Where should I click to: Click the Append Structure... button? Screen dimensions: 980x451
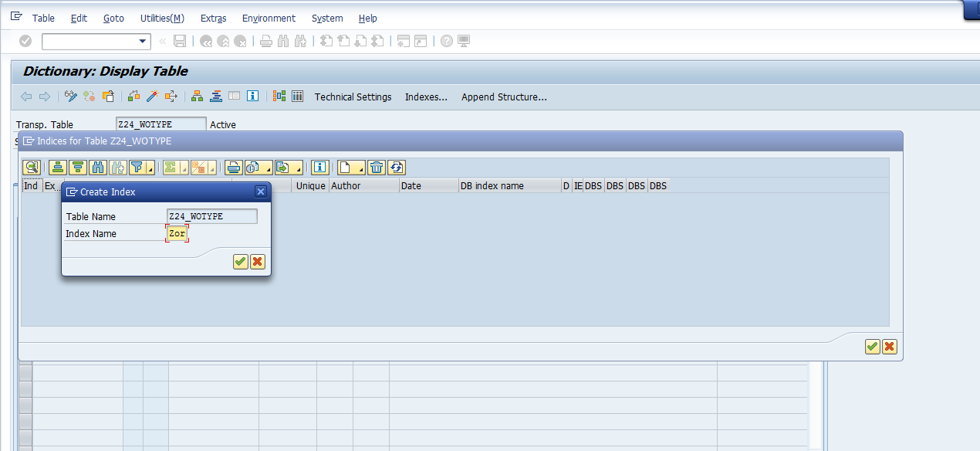[504, 97]
